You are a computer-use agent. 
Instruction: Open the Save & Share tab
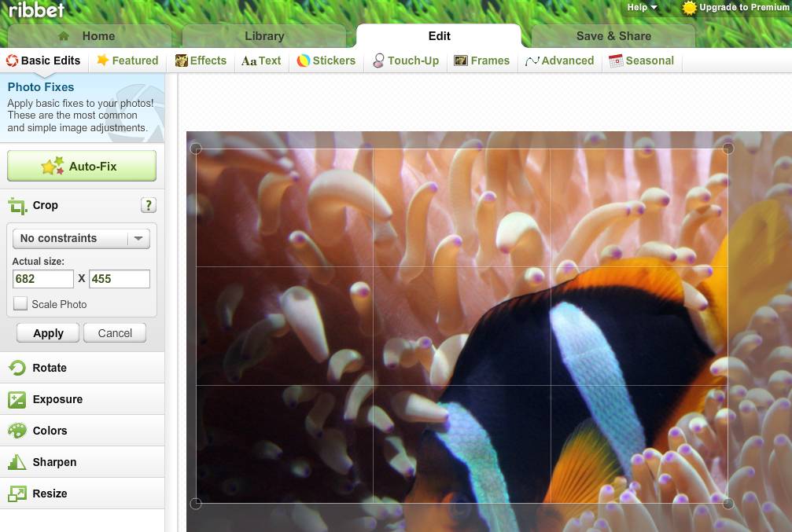(613, 36)
